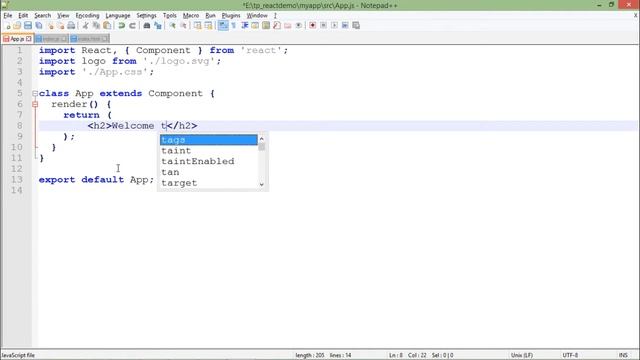
Task: Click the Copy toolbar icon
Action: (x=96, y=25)
